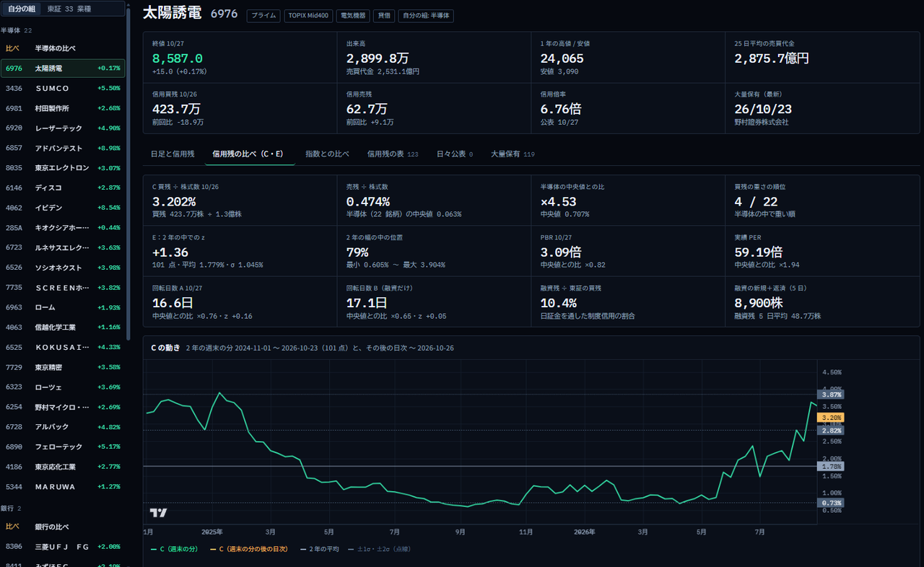
Task: Select レーザーテック 6920 row
Action: (x=63, y=128)
